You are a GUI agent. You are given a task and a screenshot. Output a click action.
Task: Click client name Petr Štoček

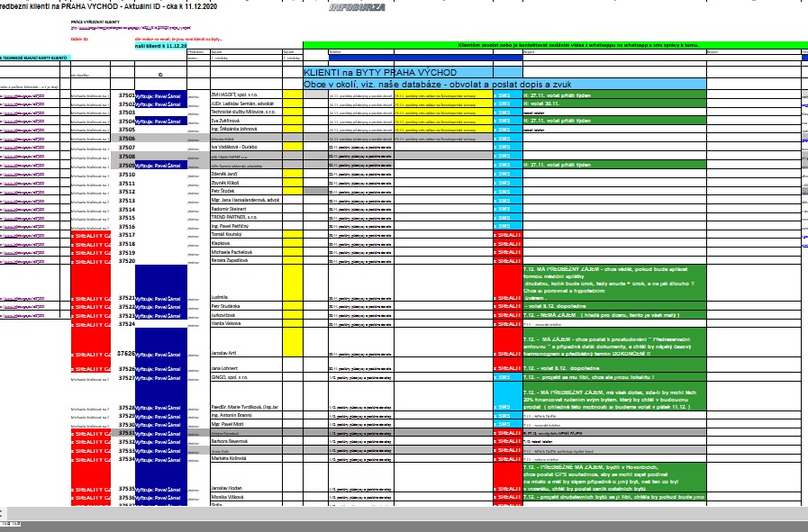coord(222,191)
